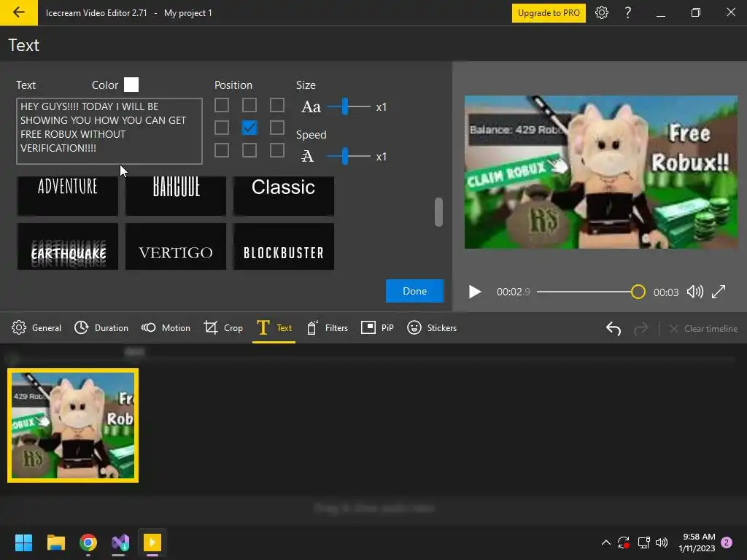Open the PiP tab
The image size is (747, 560).
tap(377, 327)
